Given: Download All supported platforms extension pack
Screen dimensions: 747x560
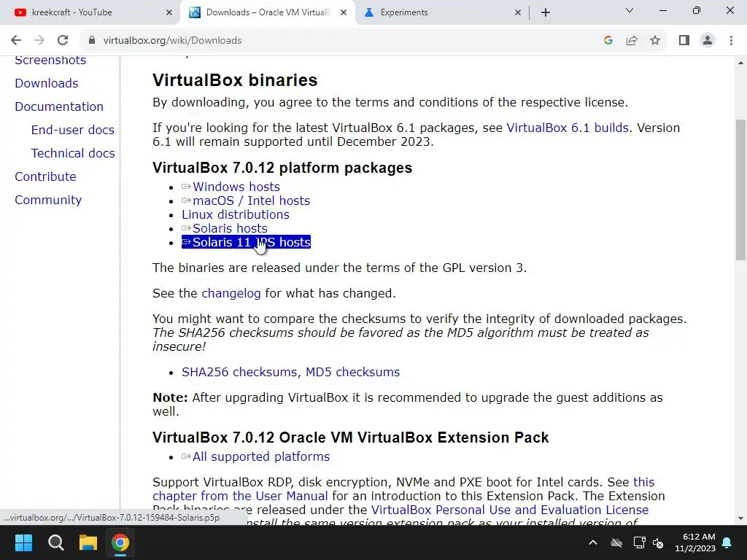Looking at the screenshot, I should [260, 456].
